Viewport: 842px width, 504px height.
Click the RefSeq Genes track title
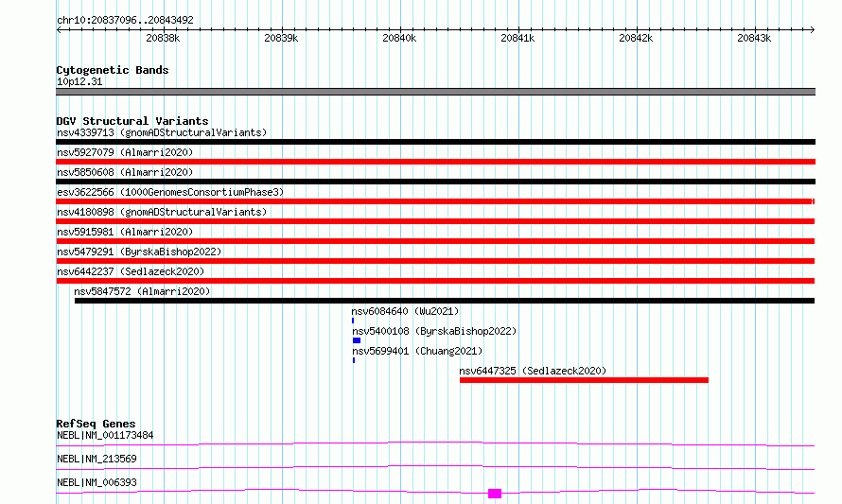(96, 424)
